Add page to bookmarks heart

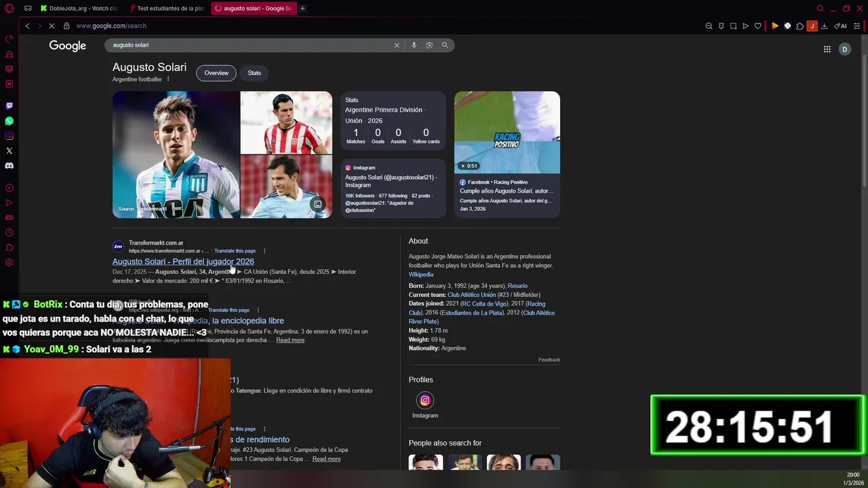pyautogui.click(x=757, y=26)
